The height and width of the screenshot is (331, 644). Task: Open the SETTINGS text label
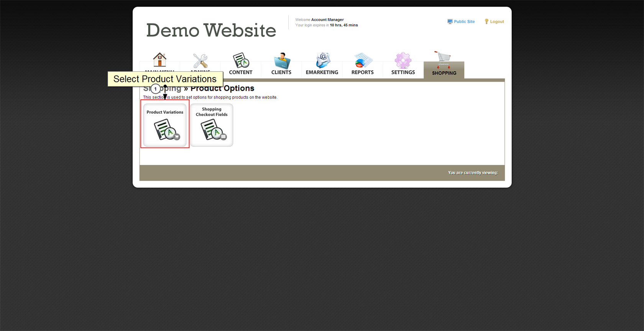point(403,72)
